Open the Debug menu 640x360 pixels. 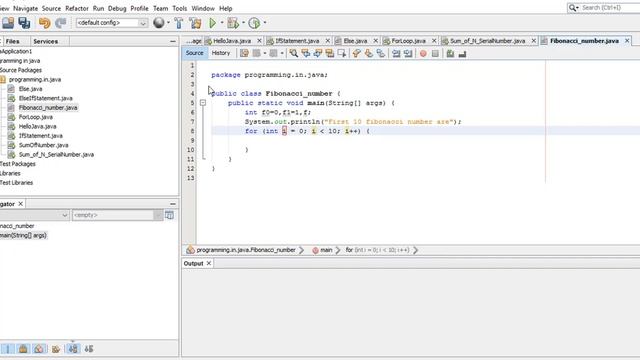click(117, 8)
